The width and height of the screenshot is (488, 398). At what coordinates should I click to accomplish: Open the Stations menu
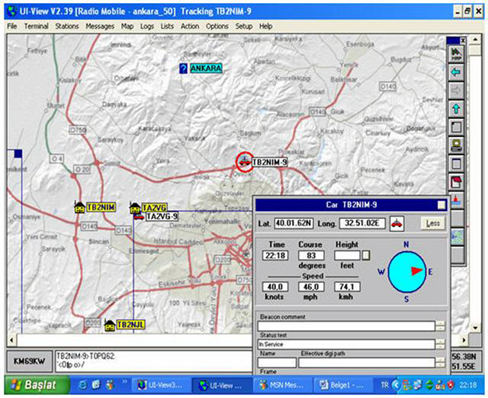pos(67,26)
